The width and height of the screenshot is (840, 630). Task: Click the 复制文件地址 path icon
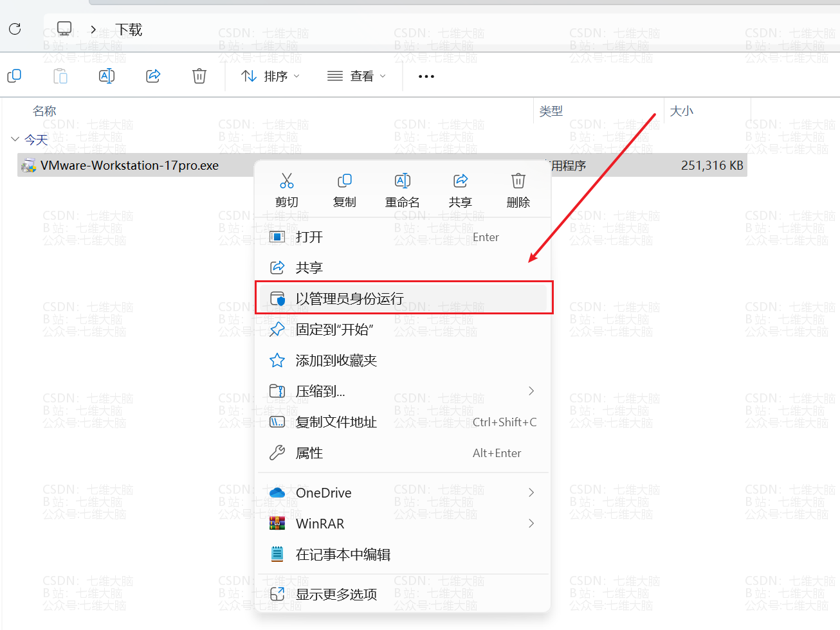coord(277,422)
